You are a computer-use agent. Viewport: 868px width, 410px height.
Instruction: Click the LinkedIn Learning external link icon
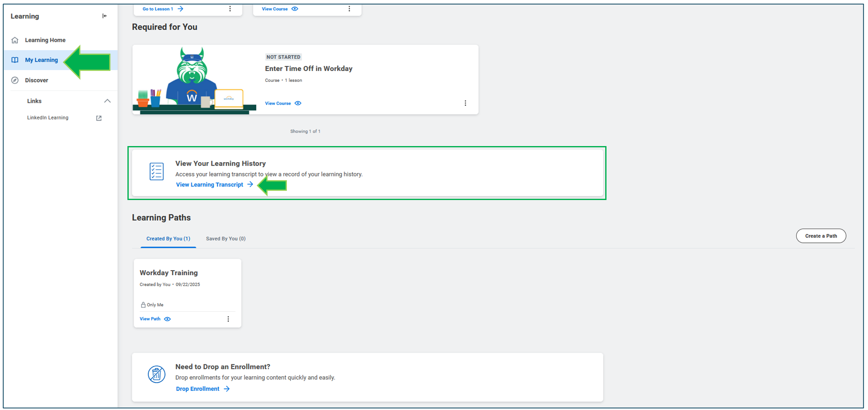coord(99,118)
